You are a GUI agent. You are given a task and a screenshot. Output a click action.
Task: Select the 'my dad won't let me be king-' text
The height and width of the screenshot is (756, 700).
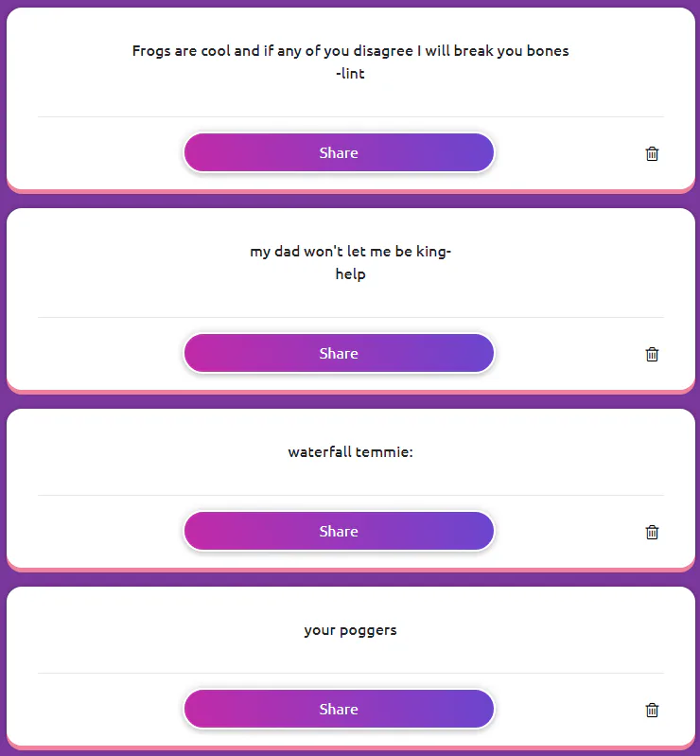[350, 252]
